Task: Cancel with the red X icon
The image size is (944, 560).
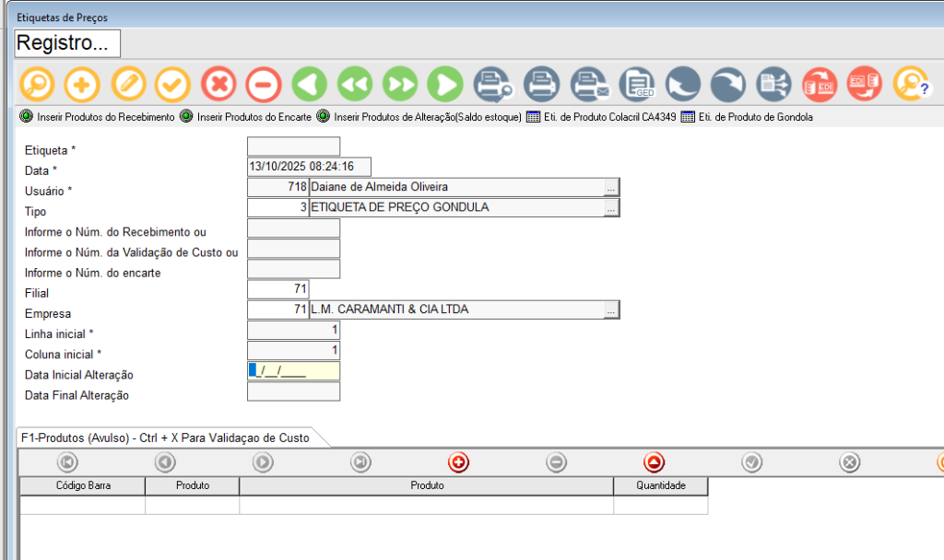Action: tap(218, 85)
